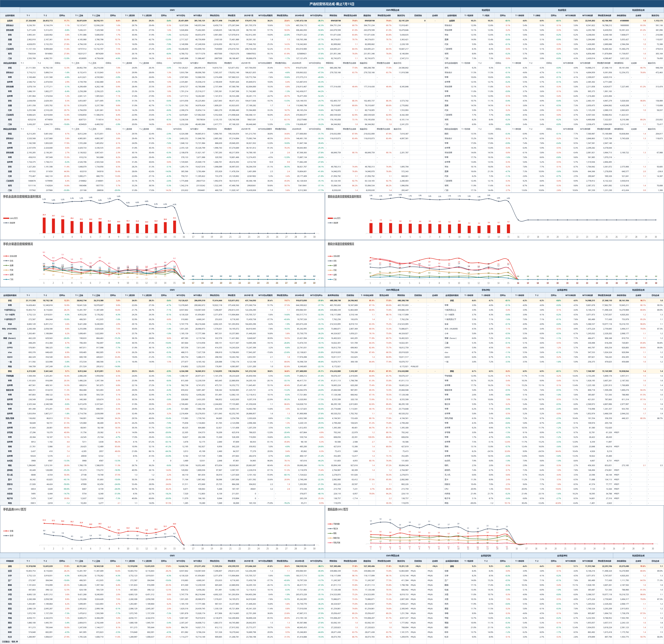The height and width of the screenshot is (644, 664).
Task: Click the 数码分渠道日度规模情况 chart title
Action: [x=341, y=244]
